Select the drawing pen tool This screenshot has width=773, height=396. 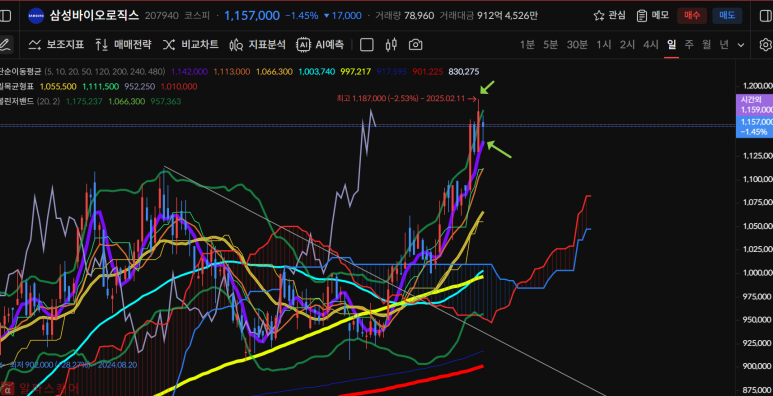[x=5, y=45]
